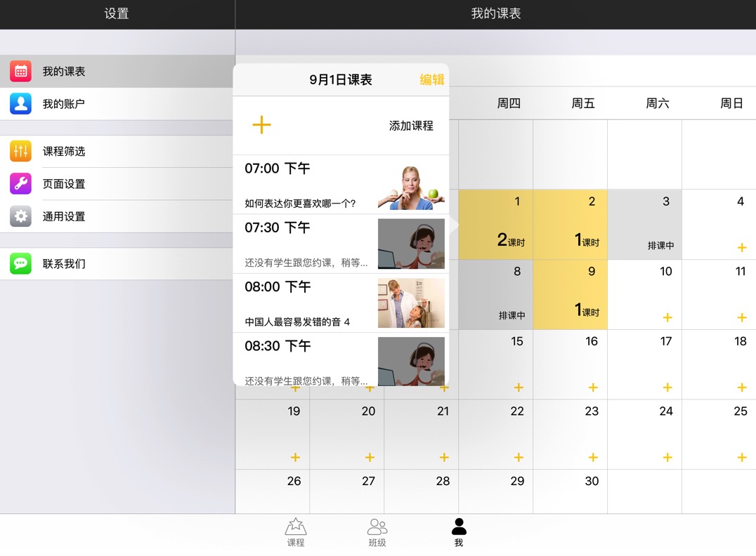Select the wrench icon for 页面设置
Screen dimensions: 756x556
pyautogui.click(x=21, y=184)
